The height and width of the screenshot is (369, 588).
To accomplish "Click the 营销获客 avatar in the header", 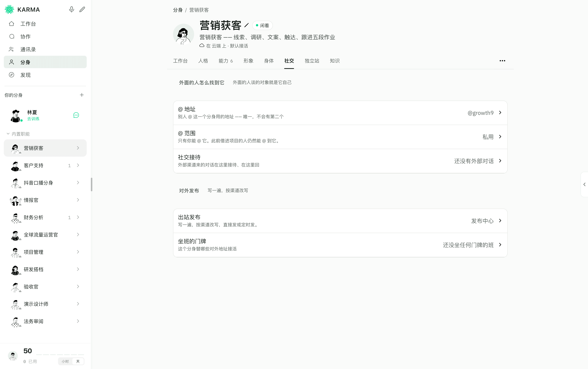I will click(x=183, y=34).
